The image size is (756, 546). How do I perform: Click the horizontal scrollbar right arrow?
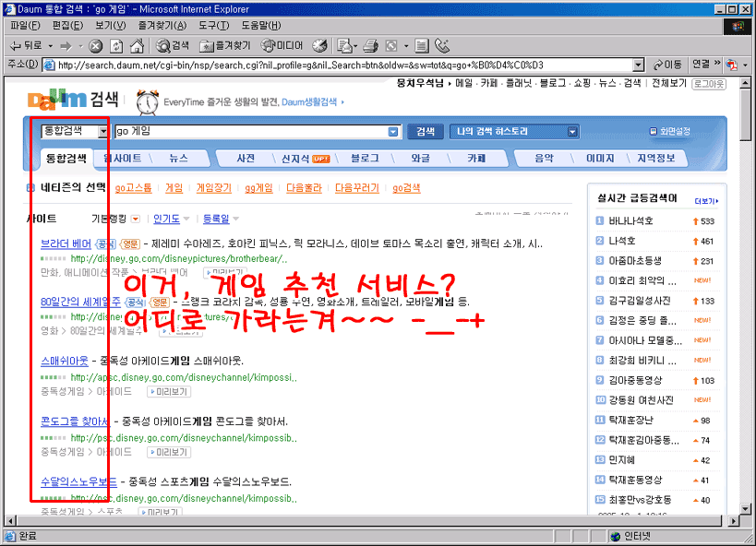coord(734,520)
